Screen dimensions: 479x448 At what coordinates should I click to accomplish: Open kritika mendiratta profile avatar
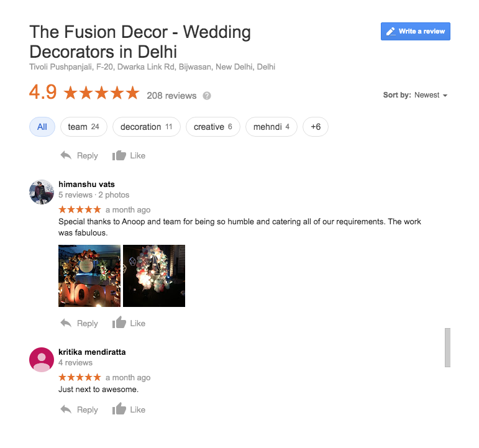coord(42,360)
